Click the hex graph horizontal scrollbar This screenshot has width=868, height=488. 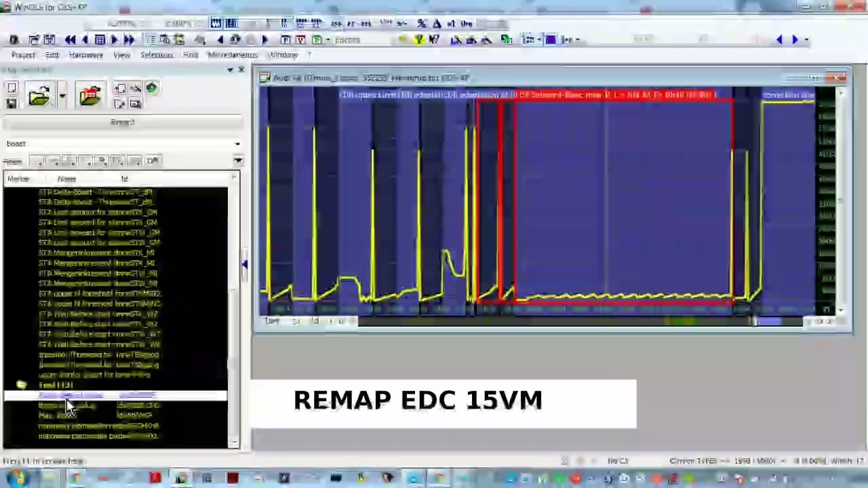[x=582, y=321]
